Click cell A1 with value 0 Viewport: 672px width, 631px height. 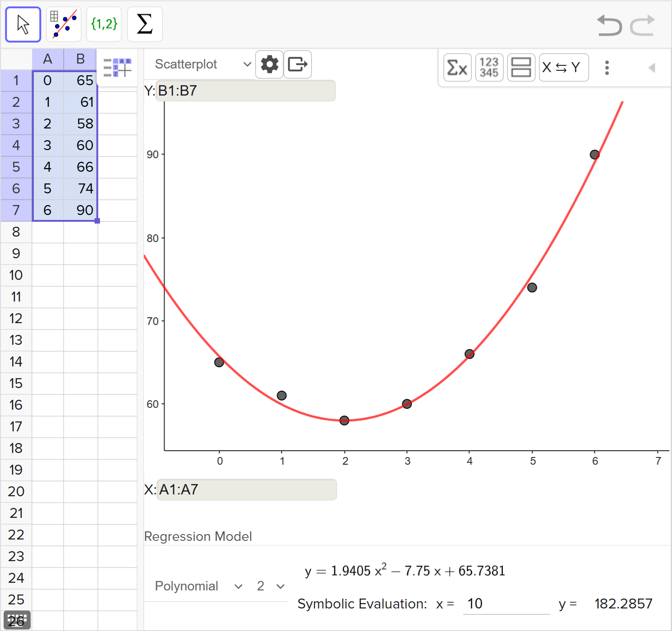48,81
